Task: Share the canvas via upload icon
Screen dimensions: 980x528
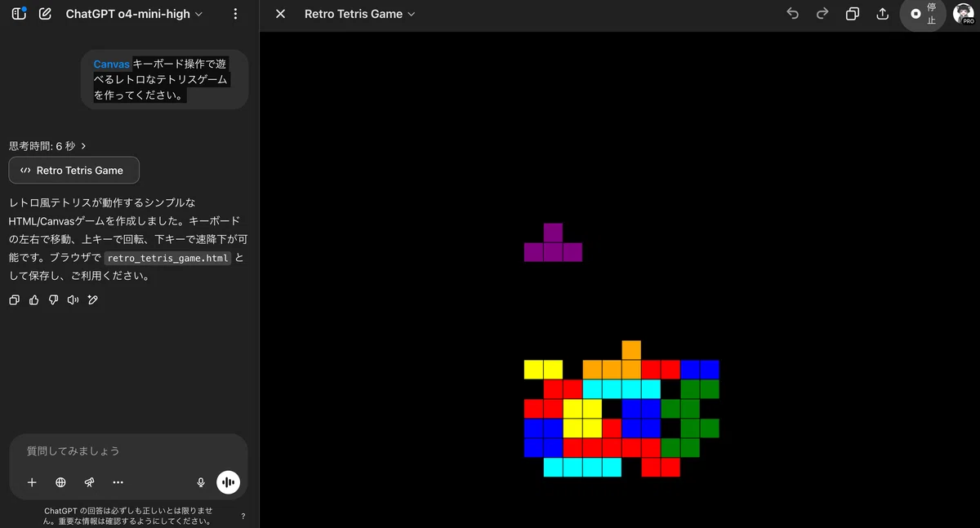Action: point(882,14)
